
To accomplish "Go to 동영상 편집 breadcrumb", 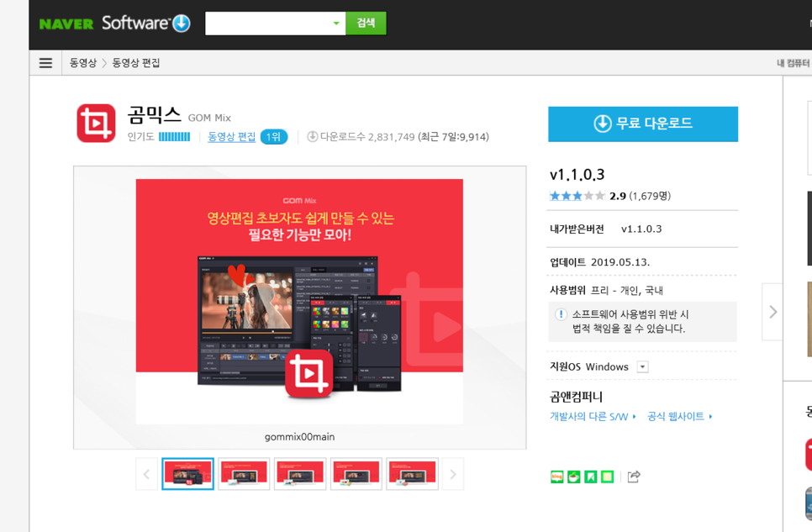I will [x=136, y=63].
